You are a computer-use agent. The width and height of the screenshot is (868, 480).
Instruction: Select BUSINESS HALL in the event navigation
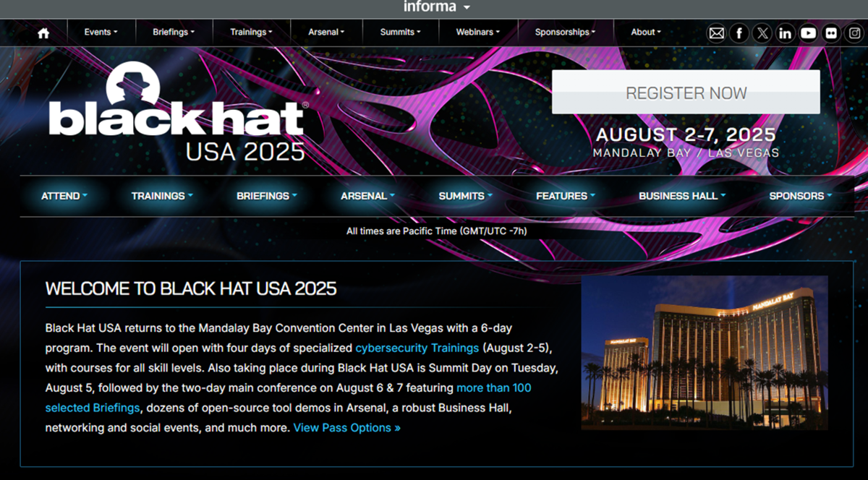click(682, 196)
